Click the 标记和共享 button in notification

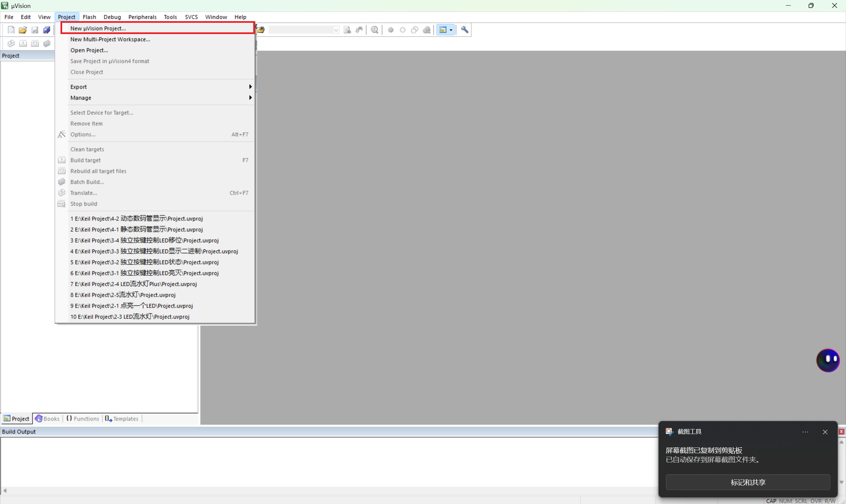[x=747, y=482]
